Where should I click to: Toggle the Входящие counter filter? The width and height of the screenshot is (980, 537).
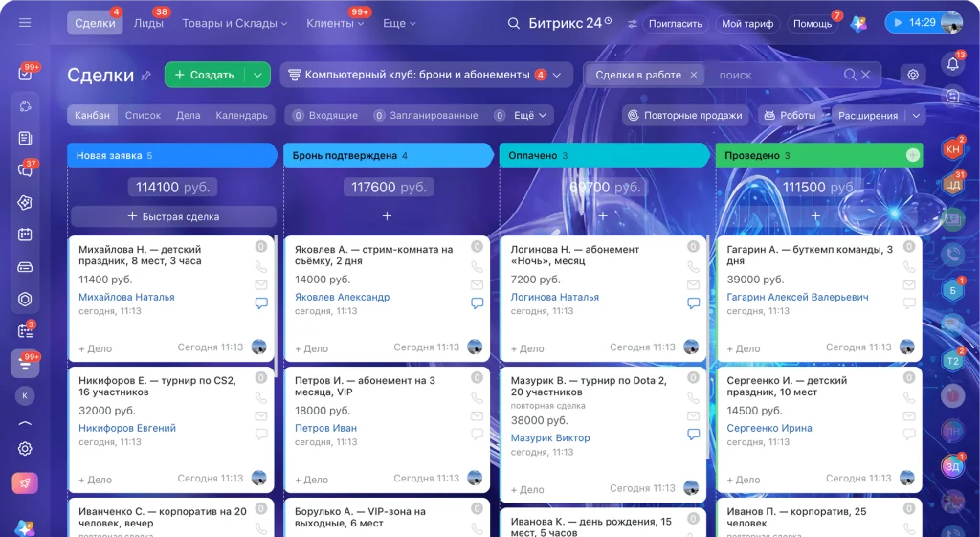click(325, 115)
